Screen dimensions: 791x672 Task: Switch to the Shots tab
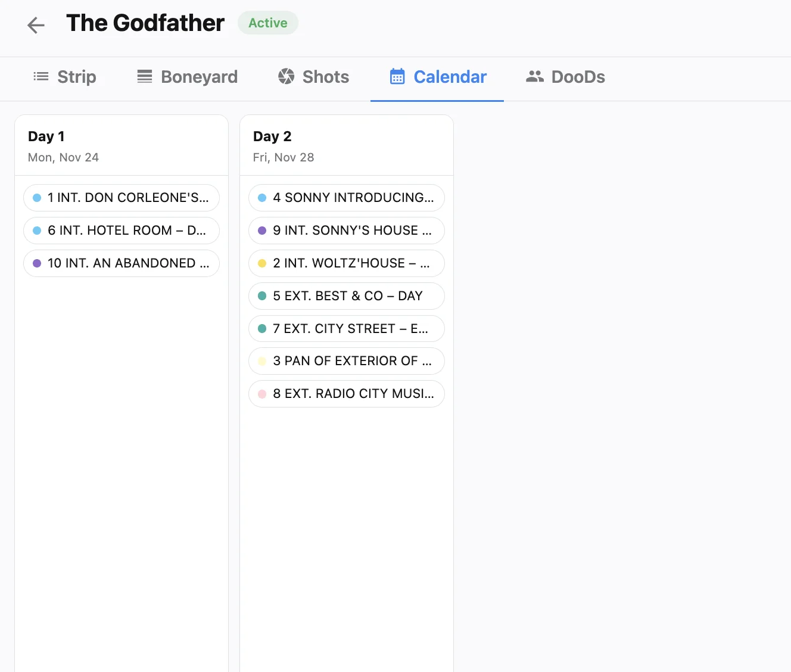click(x=313, y=77)
